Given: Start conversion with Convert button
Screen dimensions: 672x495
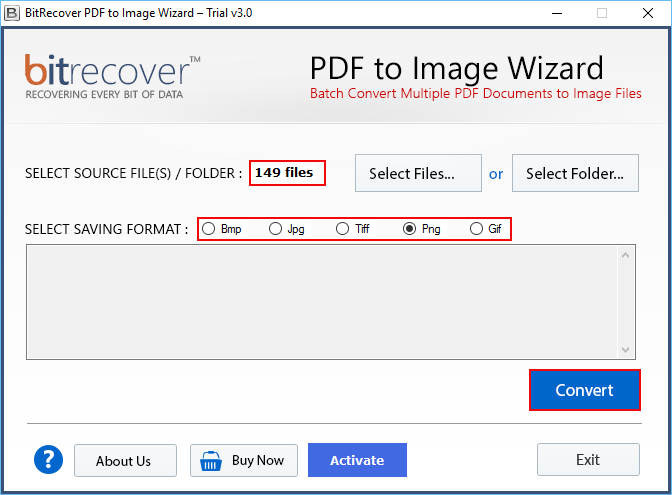Looking at the screenshot, I should [585, 390].
